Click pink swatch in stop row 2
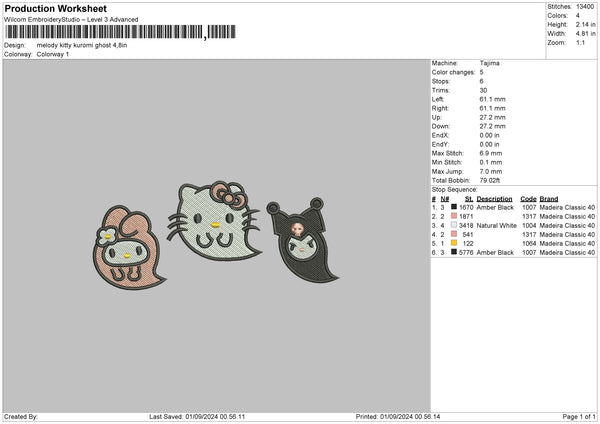The image size is (600, 424). tap(454, 216)
